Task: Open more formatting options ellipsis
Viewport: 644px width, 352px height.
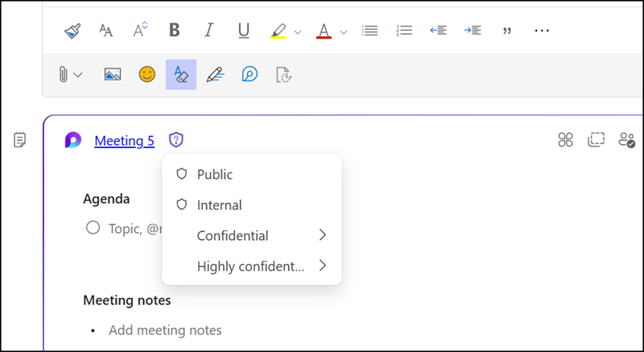Action: pos(542,31)
